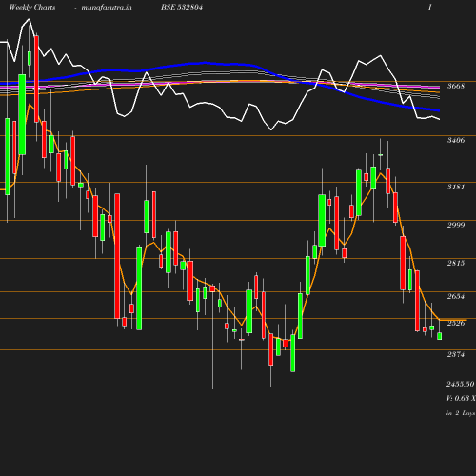Click the 3668 price level label
The image size is (476, 476).
[x=456, y=86]
